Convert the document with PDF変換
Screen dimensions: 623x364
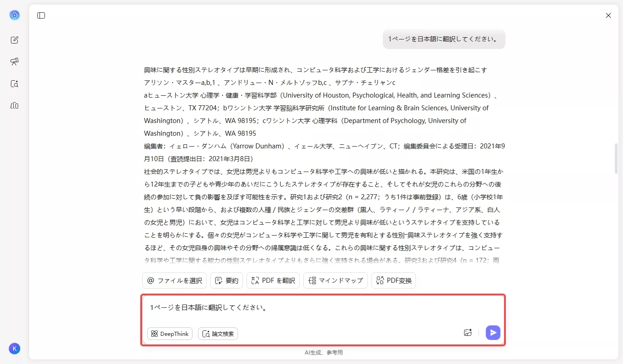click(393, 280)
